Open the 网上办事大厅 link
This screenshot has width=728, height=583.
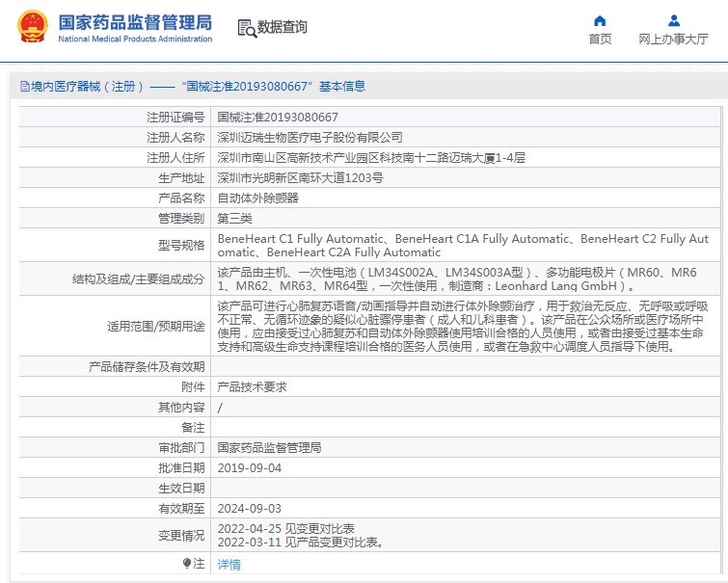tap(673, 39)
